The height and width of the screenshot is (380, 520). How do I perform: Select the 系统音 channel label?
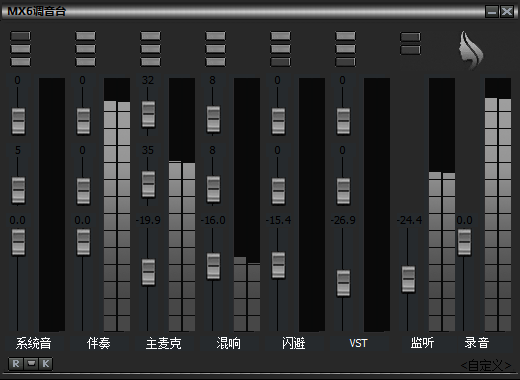tap(33, 343)
